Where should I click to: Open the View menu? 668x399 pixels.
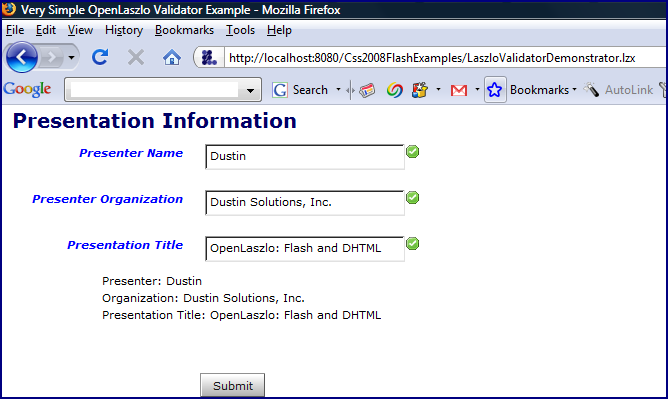pos(80,30)
